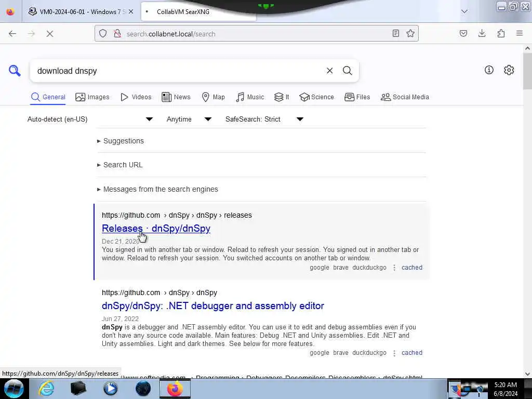Switch to Images search category
This screenshot has width=532, height=399.
pos(92,97)
